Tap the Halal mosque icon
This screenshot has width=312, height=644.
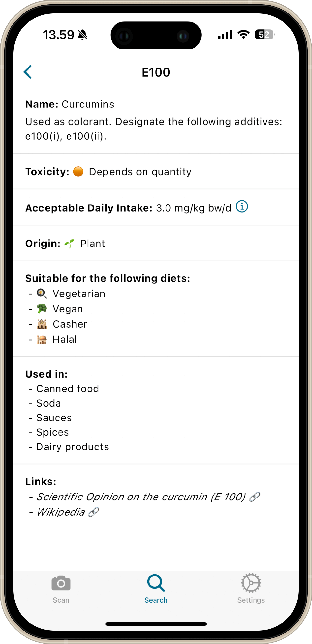[42, 339]
